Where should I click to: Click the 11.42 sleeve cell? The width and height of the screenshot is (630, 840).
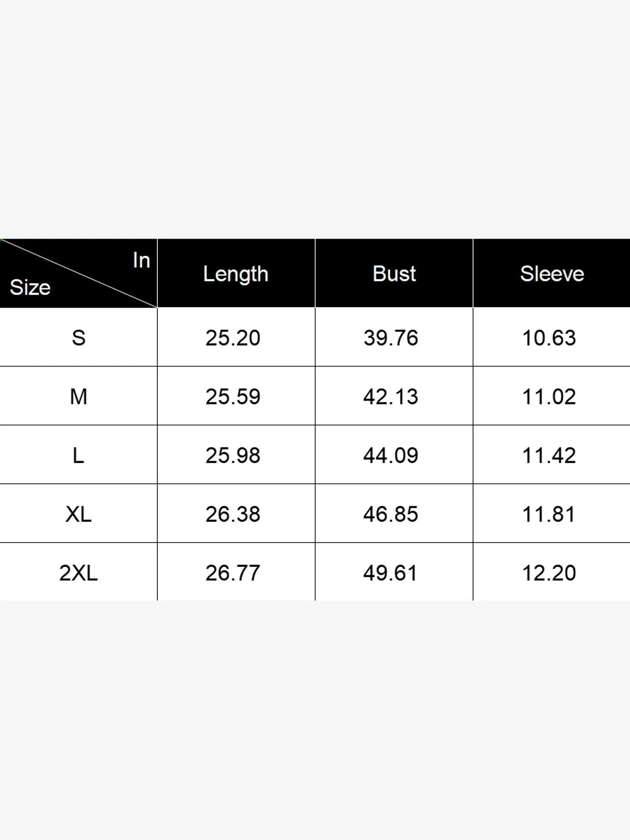549,455
